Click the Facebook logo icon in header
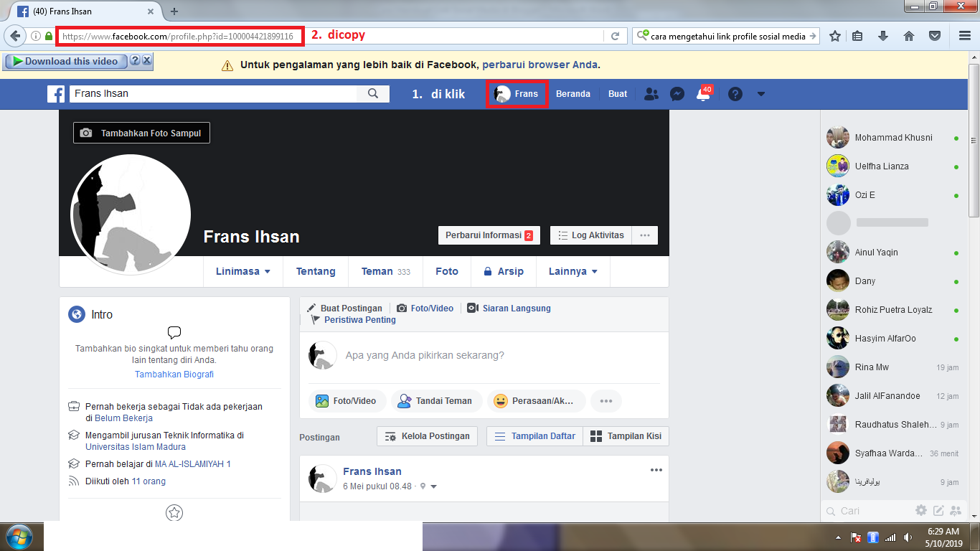 click(x=56, y=94)
